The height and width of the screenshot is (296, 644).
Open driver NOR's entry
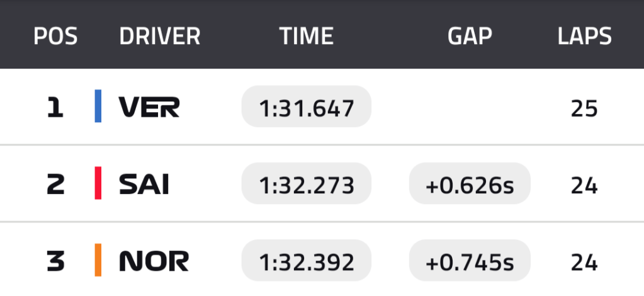(154, 261)
